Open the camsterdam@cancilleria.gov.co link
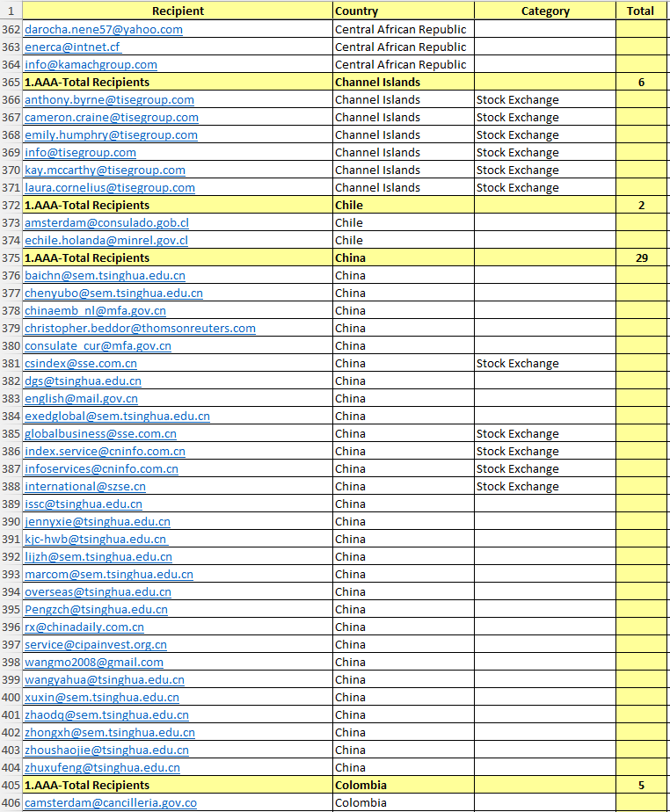670x812 pixels. [111, 804]
